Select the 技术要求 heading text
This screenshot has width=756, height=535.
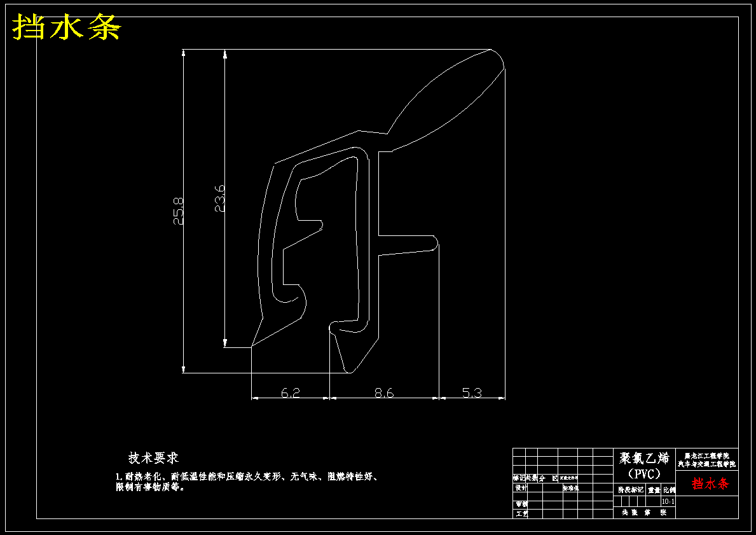coord(153,457)
